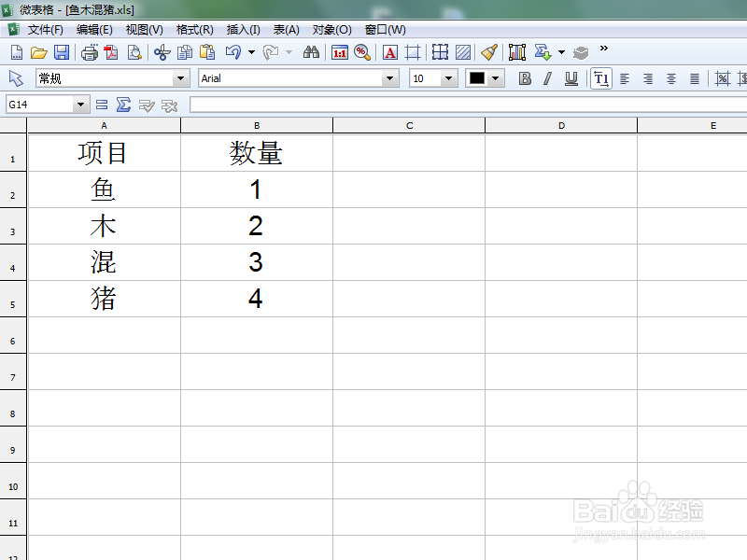Image resolution: width=747 pixels, height=560 pixels.
Task: Open the font size 10 dropdown
Action: [x=448, y=78]
